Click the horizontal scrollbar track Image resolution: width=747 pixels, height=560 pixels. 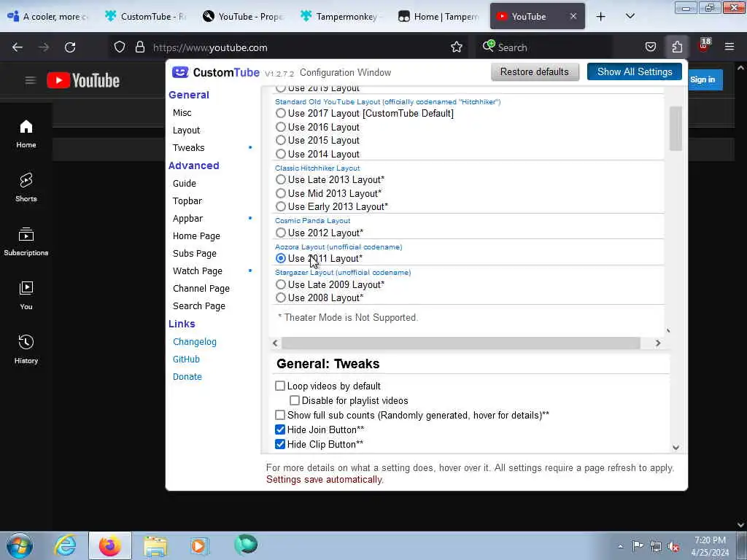click(461, 343)
